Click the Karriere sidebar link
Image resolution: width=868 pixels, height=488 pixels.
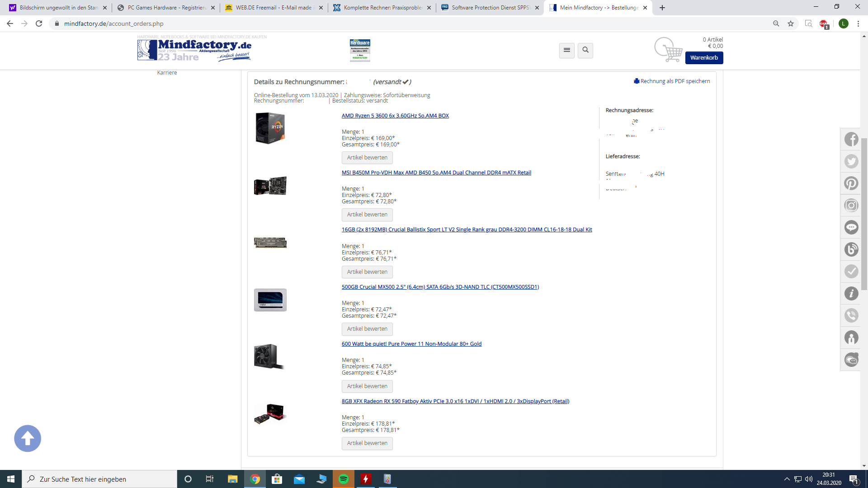(167, 73)
